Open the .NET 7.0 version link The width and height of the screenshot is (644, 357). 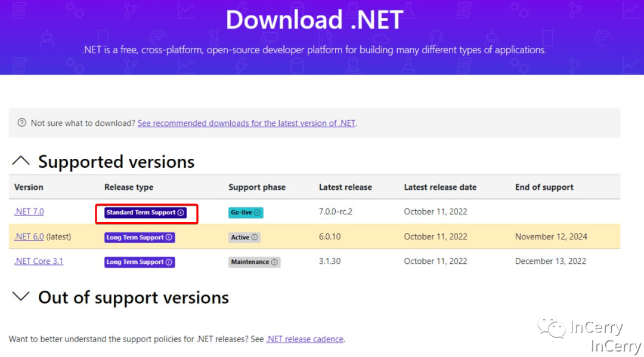coord(29,212)
